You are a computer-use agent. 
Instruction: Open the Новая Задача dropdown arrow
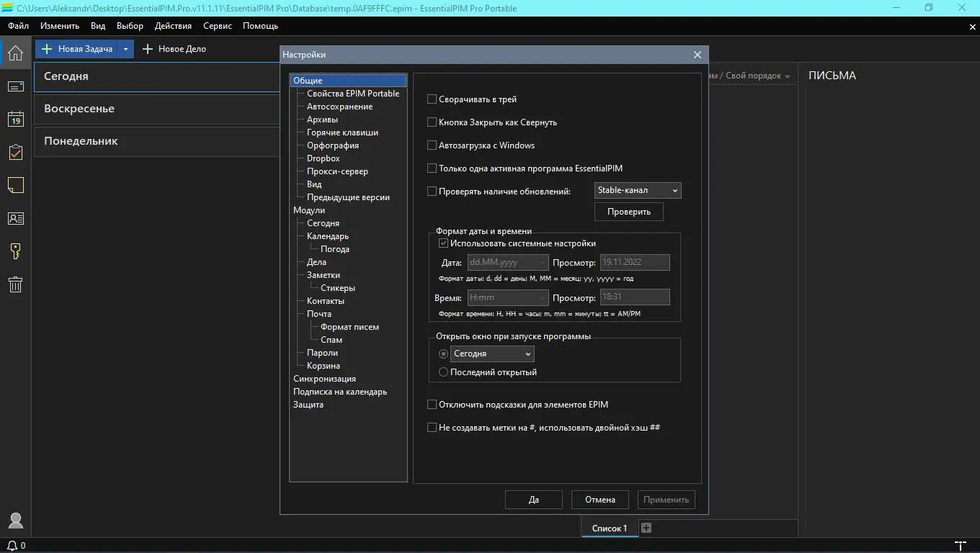125,49
